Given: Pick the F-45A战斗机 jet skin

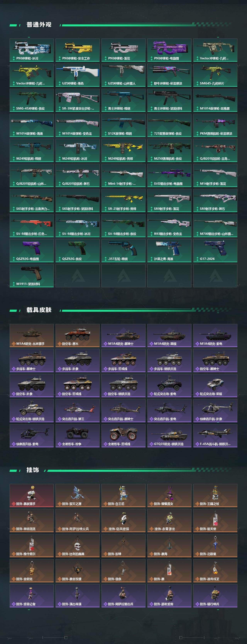Looking at the screenshot, I should (215, 436).
